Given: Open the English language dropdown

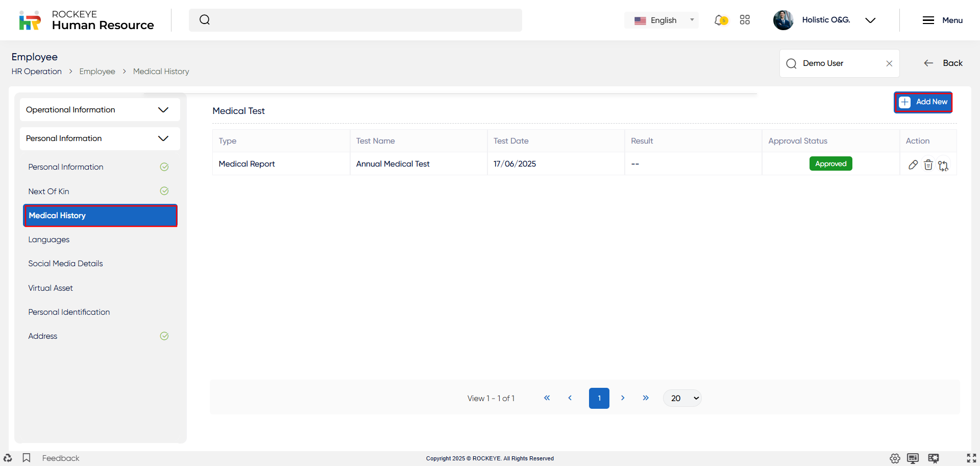Looking at the screenshot, I should (x=662, y=20).
